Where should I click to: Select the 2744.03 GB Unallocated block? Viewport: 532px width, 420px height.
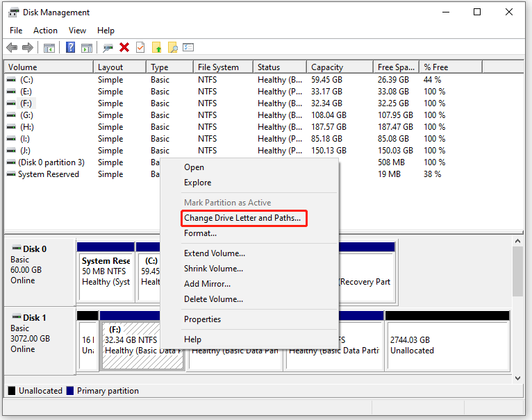pos(447,340)
